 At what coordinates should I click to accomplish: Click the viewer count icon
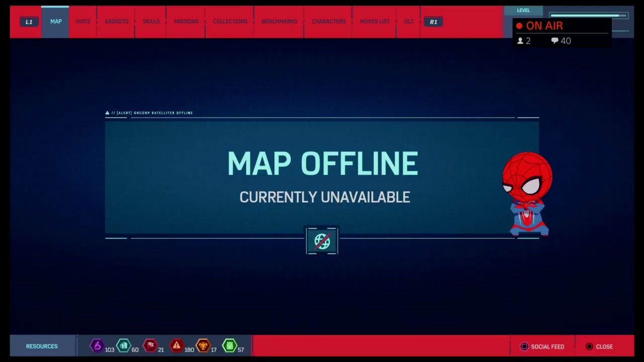[x=520, y=41]
